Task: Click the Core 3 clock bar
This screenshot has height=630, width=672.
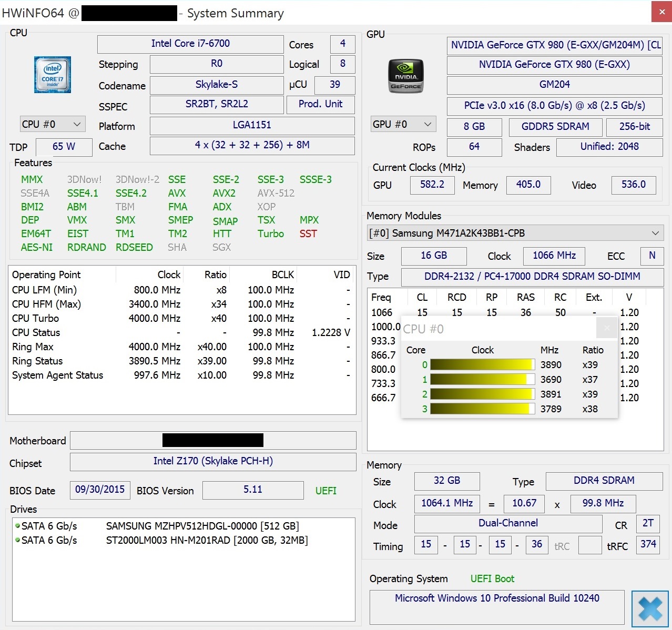Action: click(x=482, y=409)
